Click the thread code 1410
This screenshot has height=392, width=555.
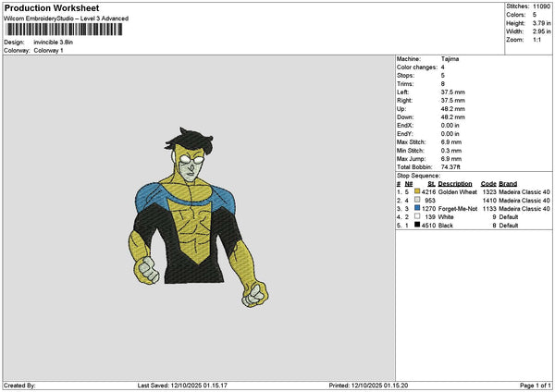(489, 201)
